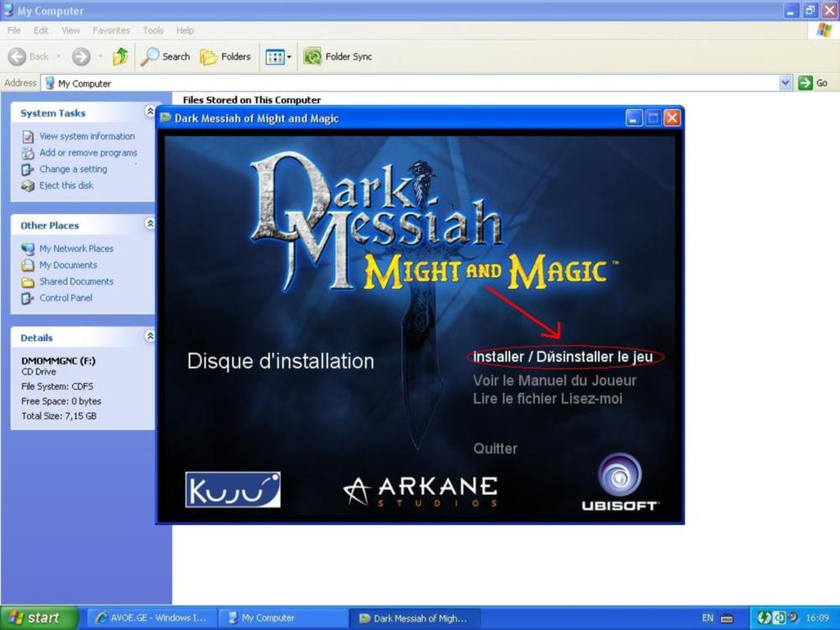Collapse the Details panel
The image size is (840, 630).
150,337
